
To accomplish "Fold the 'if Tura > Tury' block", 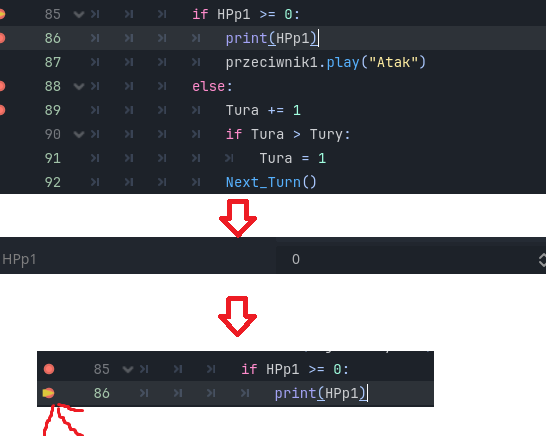I will [x=79, y=134].
